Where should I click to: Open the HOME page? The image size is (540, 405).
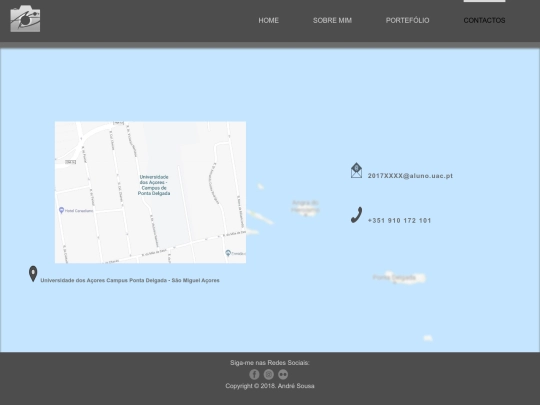pyautogui.click(x=269, y=21)
